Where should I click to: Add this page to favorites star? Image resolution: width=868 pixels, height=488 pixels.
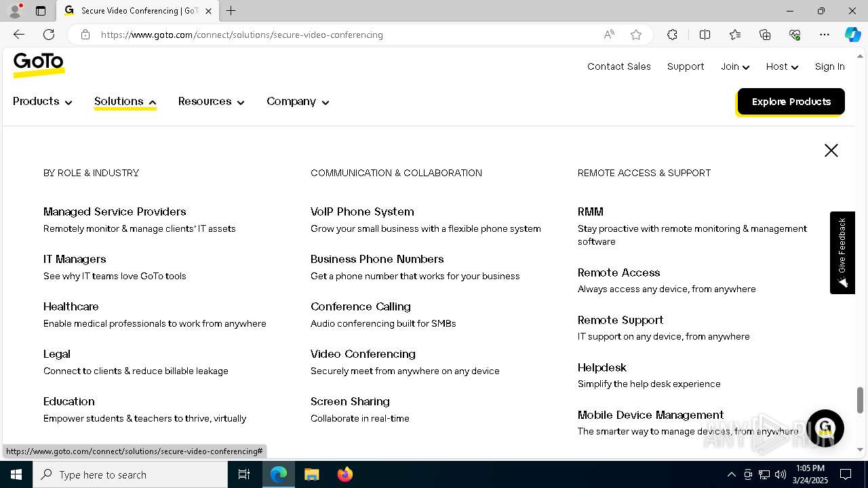point(636,35)
